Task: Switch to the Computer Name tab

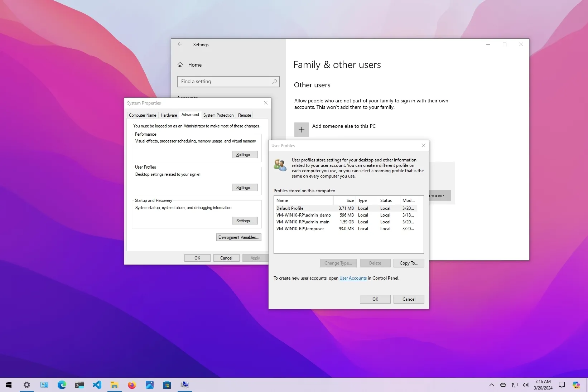Action: click(142, 115)
